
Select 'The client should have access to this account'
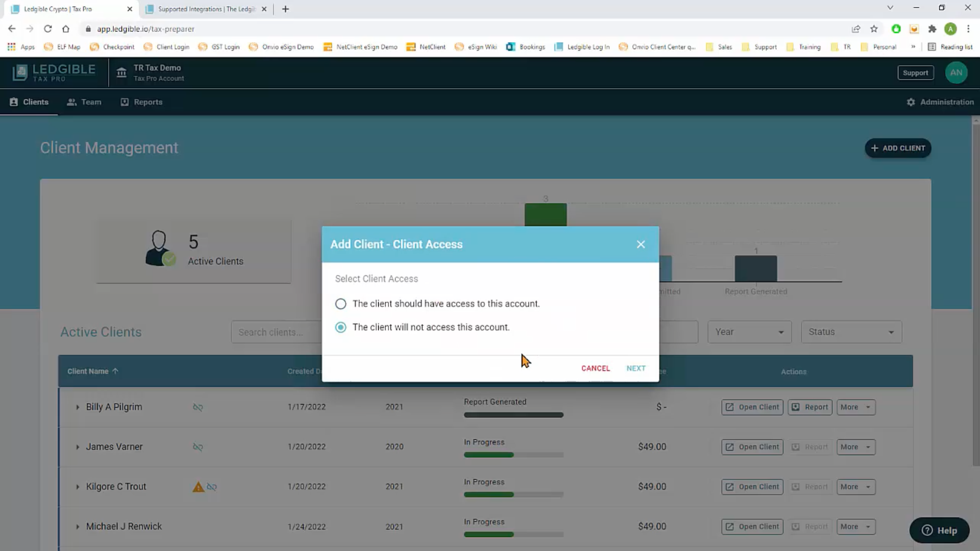pos(340,304)
